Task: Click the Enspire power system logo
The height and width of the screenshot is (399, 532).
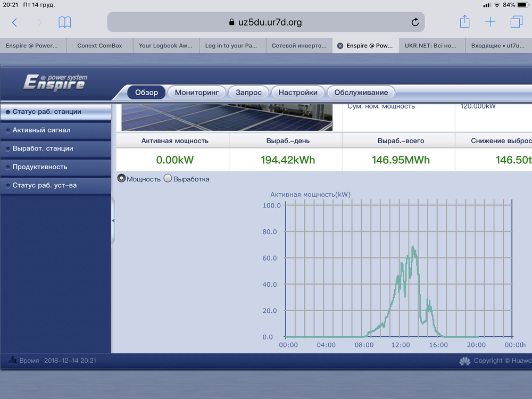Action: point(55,83)
